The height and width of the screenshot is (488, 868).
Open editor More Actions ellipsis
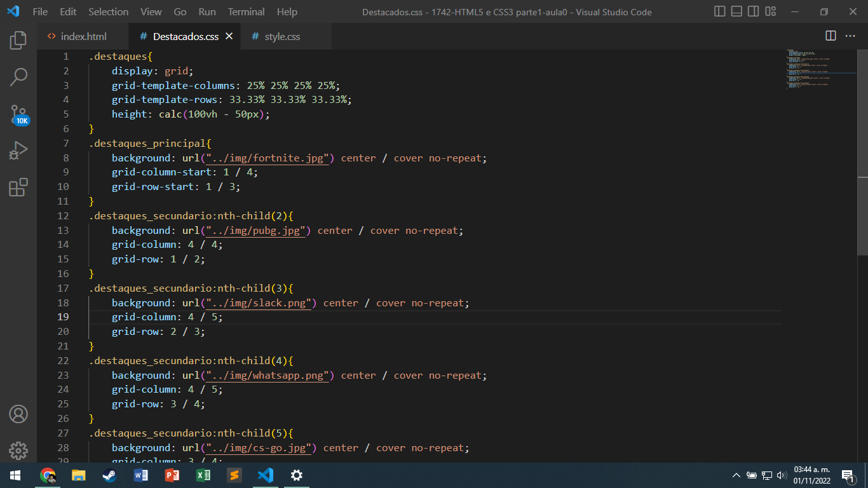[x=851, y=36]
